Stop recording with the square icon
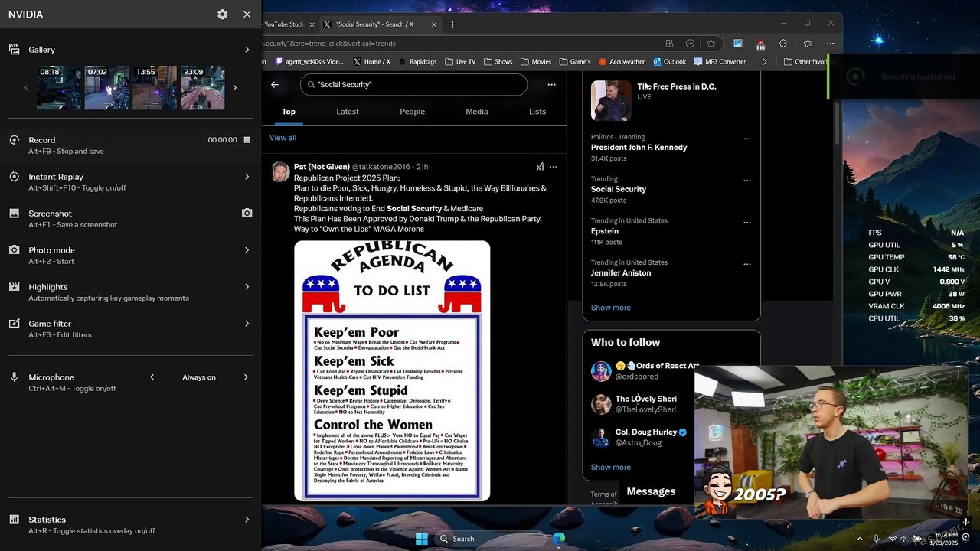980x551 pixels. point(247,140)
